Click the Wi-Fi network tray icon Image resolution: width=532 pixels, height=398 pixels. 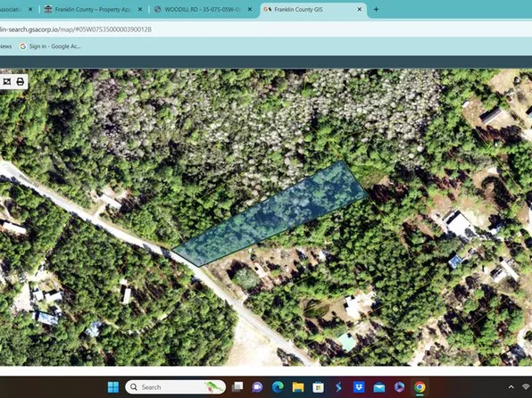527,386
